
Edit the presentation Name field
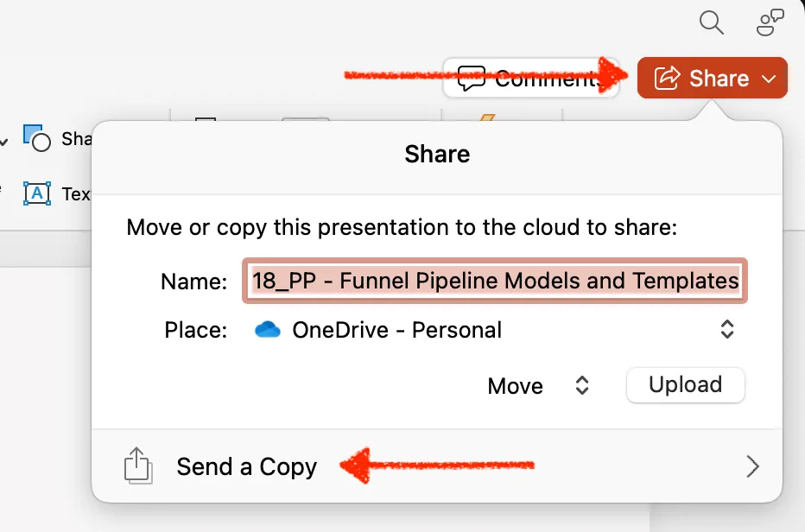click(x=495, y=281)
